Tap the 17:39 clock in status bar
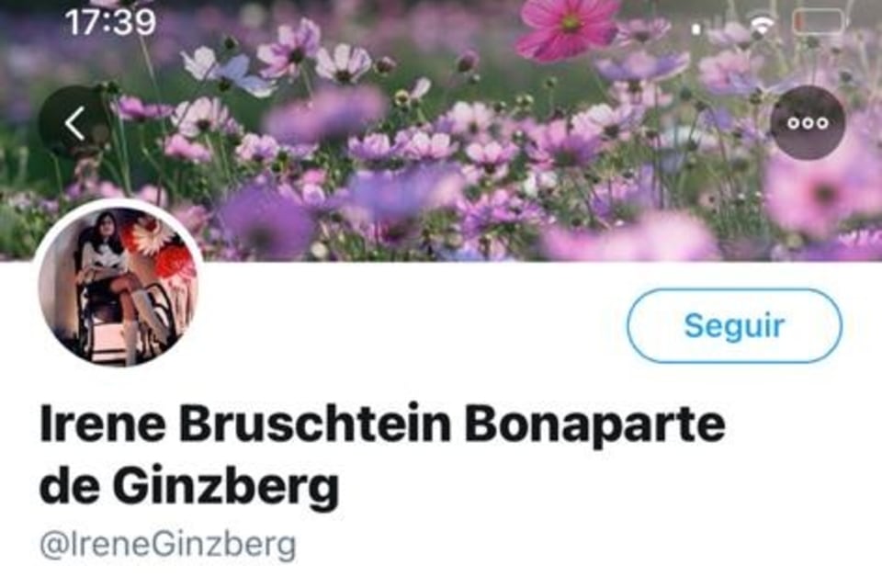Viewport: 882px width, 588px height. click(110, 22)
